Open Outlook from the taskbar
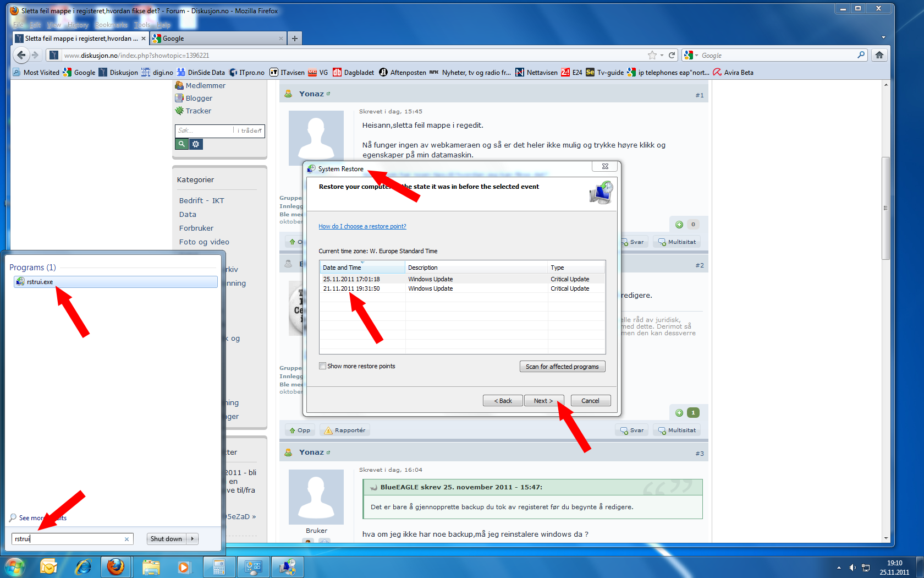This screenshot has width=924, height=578. pos(48,567)
